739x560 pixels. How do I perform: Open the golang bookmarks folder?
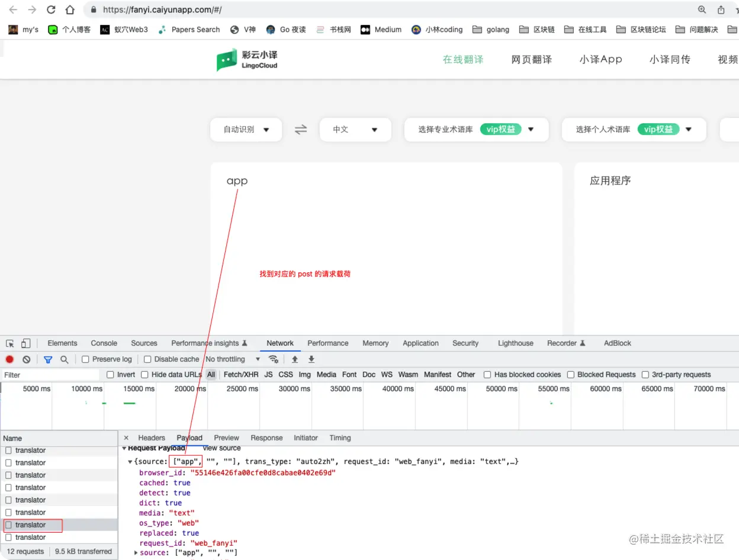tap(491, 30)
